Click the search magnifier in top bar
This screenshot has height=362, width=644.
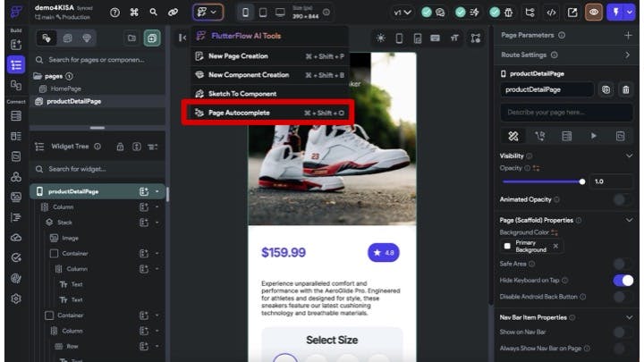(x=153, y=13)
